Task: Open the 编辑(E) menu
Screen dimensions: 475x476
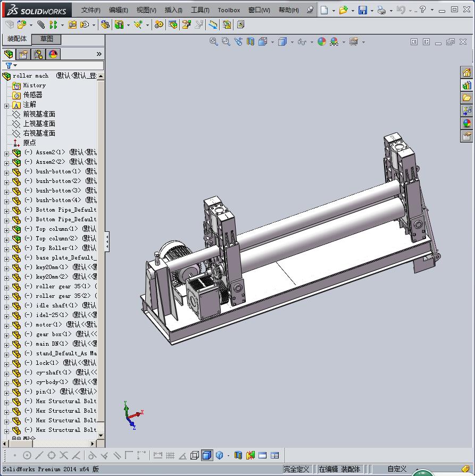Action: (x=119, y=10)
